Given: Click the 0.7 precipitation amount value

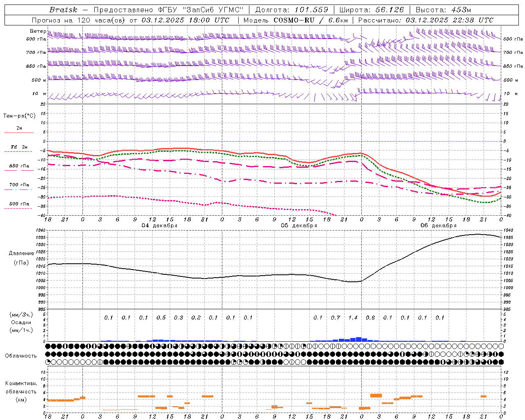Looking at the screenshot, I should [x=336, y=317].
